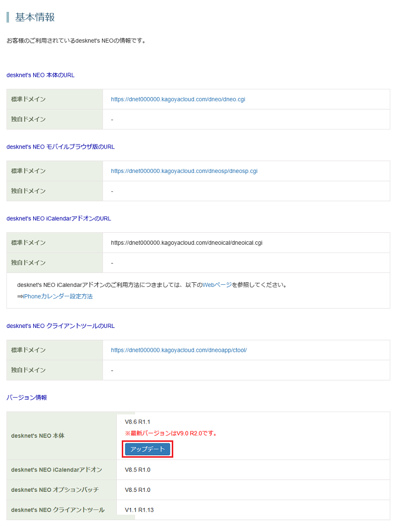This screenshot has width=396, height=532.
Task: Click the V8.6 R1.1 version value
Action: pos(137,422)
